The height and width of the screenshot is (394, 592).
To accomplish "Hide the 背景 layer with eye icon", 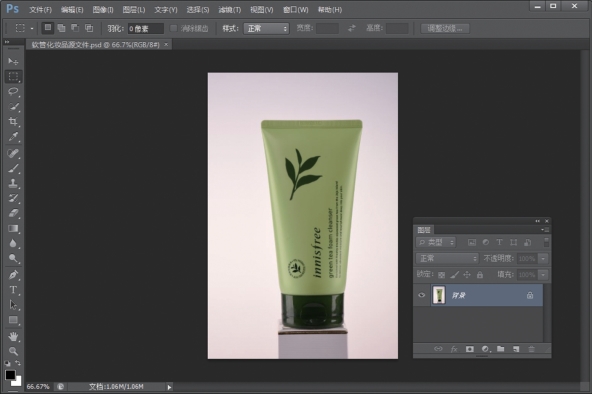I will pyautogui.click(x=421, y=295).
